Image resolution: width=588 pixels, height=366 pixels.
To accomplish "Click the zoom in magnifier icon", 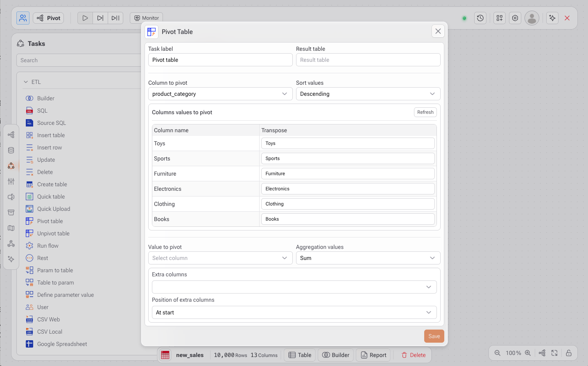I will click(x=528, y=353).
